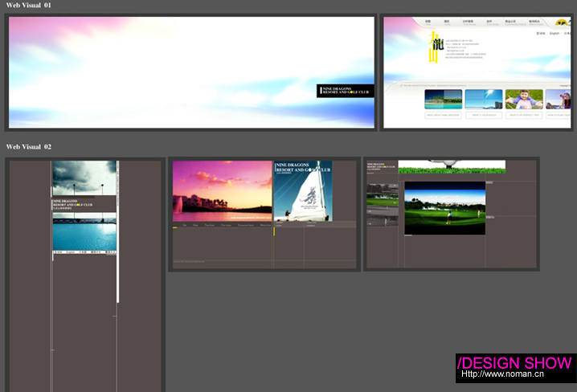Click the www.noman.cn URL link

502,374
